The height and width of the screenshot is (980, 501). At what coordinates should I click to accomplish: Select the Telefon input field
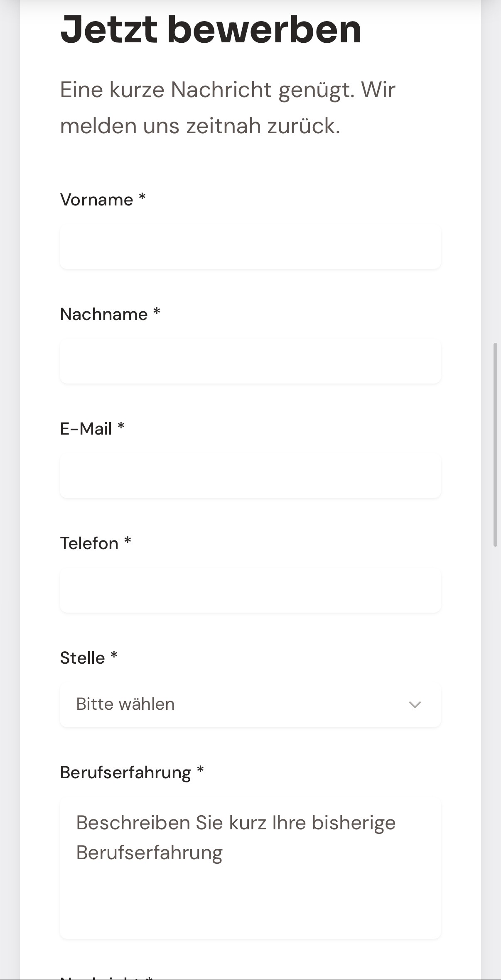[250, 590]
